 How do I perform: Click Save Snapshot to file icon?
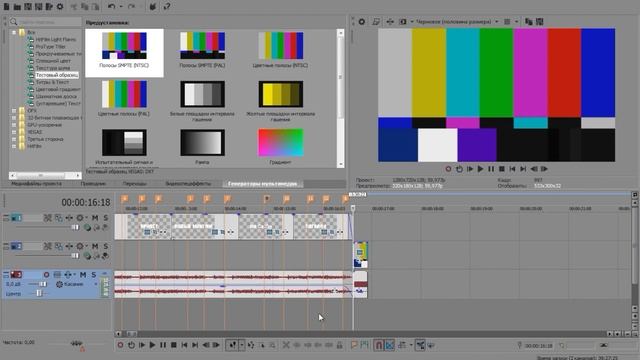(540, 22)
